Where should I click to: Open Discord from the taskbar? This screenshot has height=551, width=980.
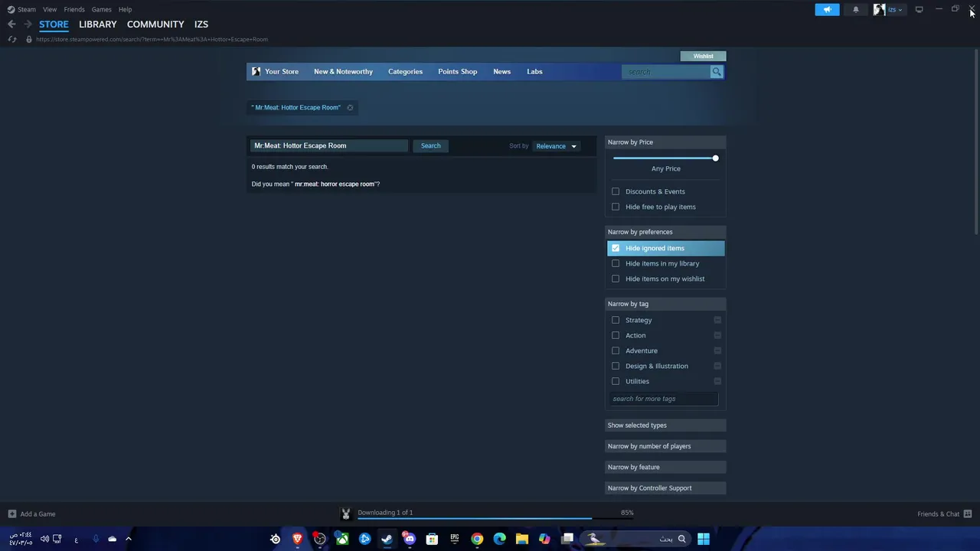(x=410, y=539)
